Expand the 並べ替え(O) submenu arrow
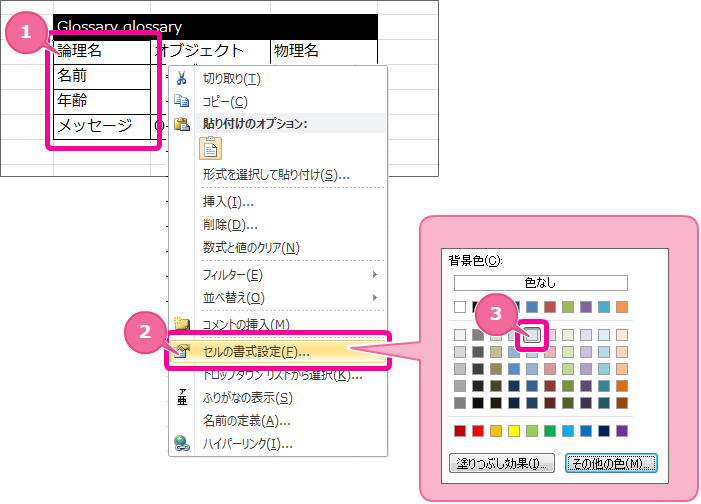Image resolution: width=701 pixels, height=504 pixels. 375,297
